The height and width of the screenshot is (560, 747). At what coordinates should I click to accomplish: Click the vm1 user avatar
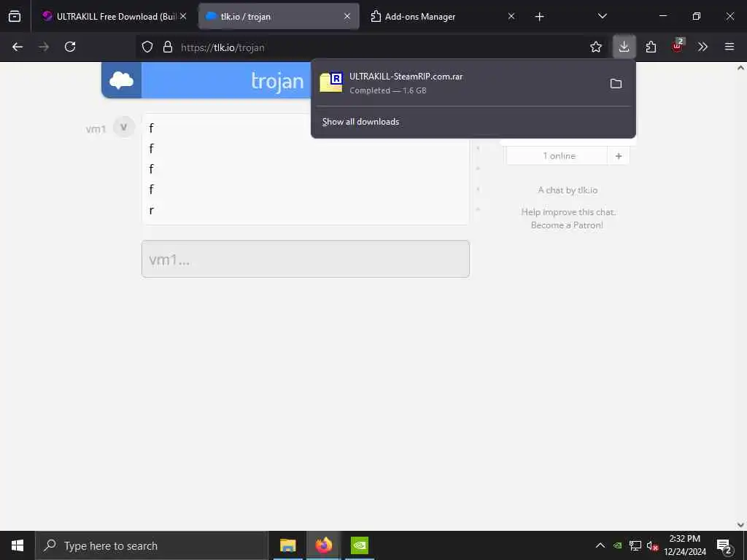pyautogui.click(x=124, y=127)
